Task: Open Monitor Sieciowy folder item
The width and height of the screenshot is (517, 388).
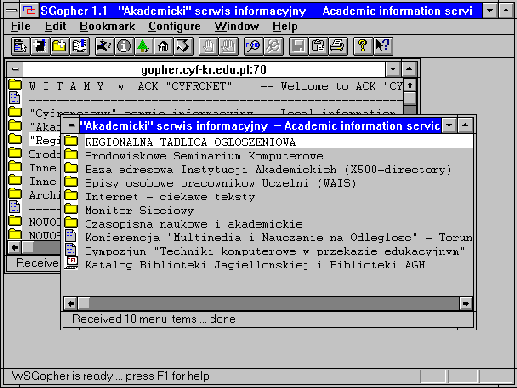Action: tap(139, 210)
